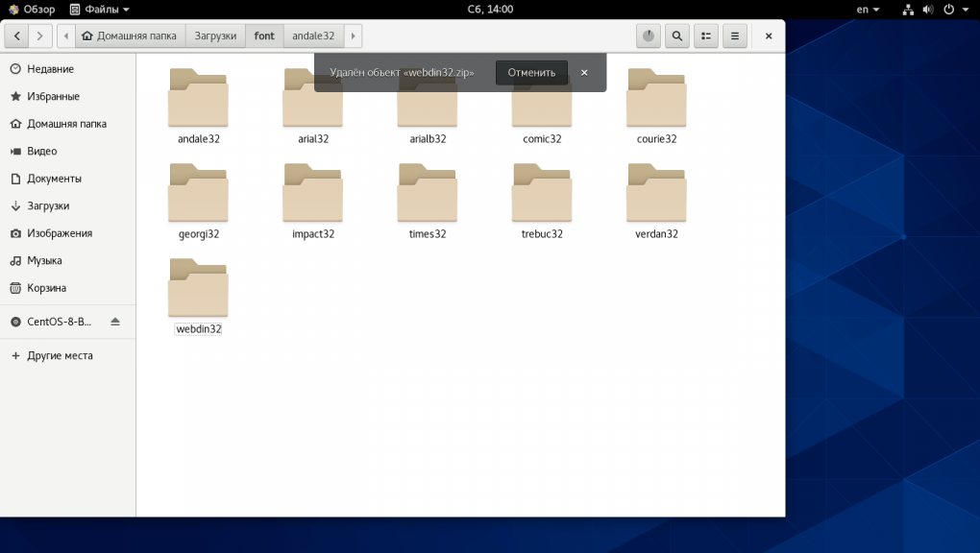980x553 pixels.
Task: Open the hamburger menu in the toolbar
Action: 735,36
